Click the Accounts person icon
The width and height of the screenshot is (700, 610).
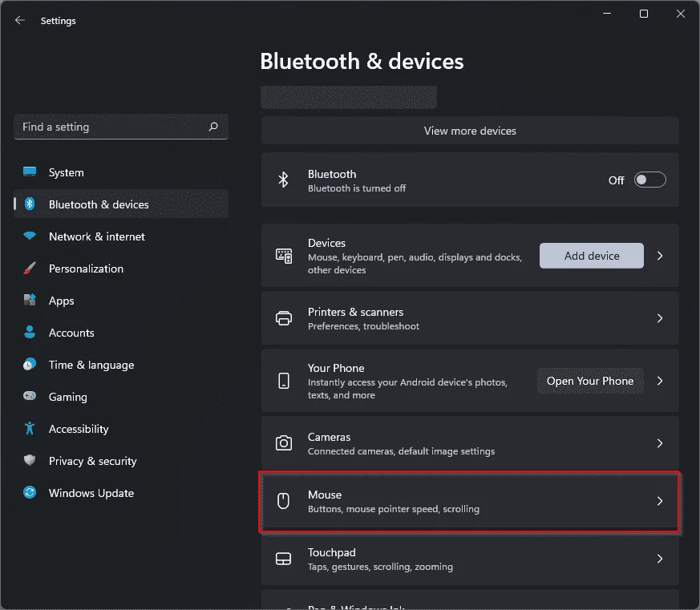click(x=30, y=332)
